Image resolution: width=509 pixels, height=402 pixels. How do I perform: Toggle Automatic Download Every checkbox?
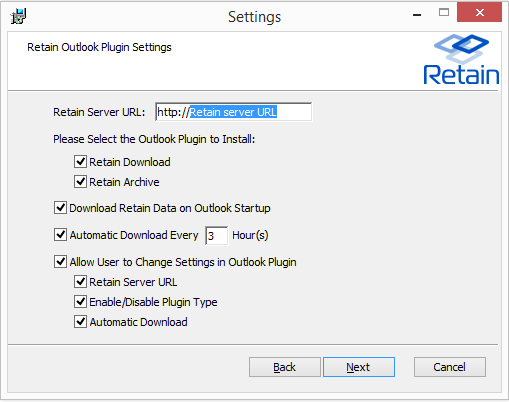point(60,235)
